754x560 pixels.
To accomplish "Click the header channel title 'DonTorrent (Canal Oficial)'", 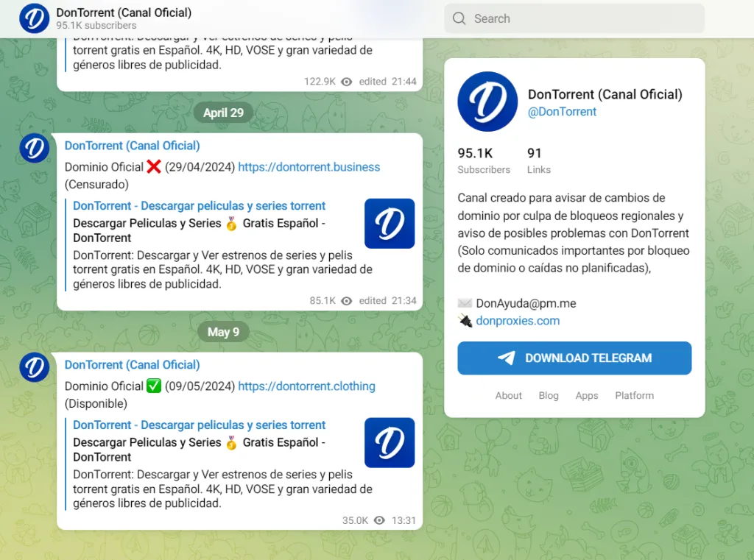I will click(x=124, y=13).
